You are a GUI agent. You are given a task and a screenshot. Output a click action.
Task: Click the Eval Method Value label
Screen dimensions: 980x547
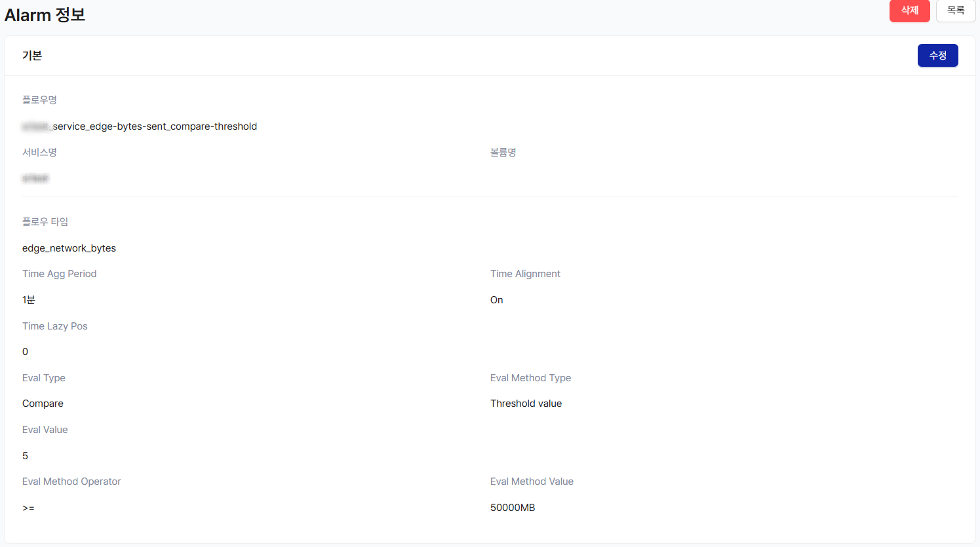pos(532,481)
